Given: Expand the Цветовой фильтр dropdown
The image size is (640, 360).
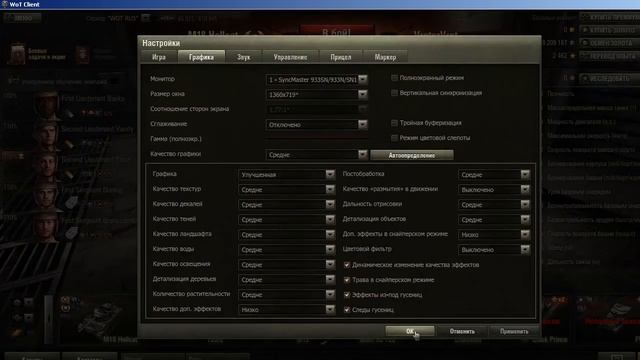Looking at the screenshot, I should [x=494, y=250].
